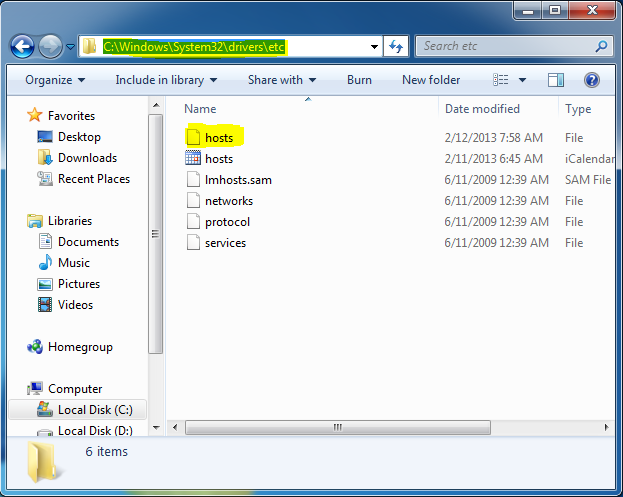The height and width of the screenshot is (497, 623).
Task: Click navigation pane scroll down arrow
Action: (x=156, y=427)
